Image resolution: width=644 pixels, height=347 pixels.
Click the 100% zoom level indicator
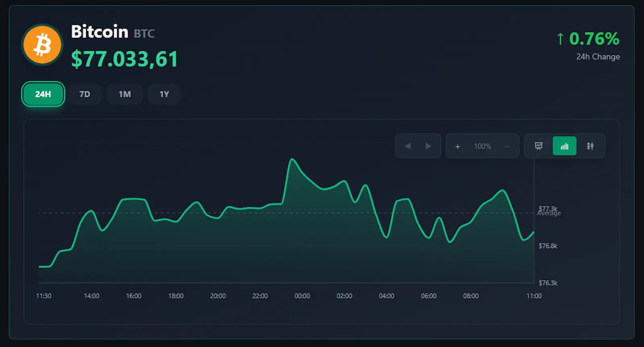(483, 147)
